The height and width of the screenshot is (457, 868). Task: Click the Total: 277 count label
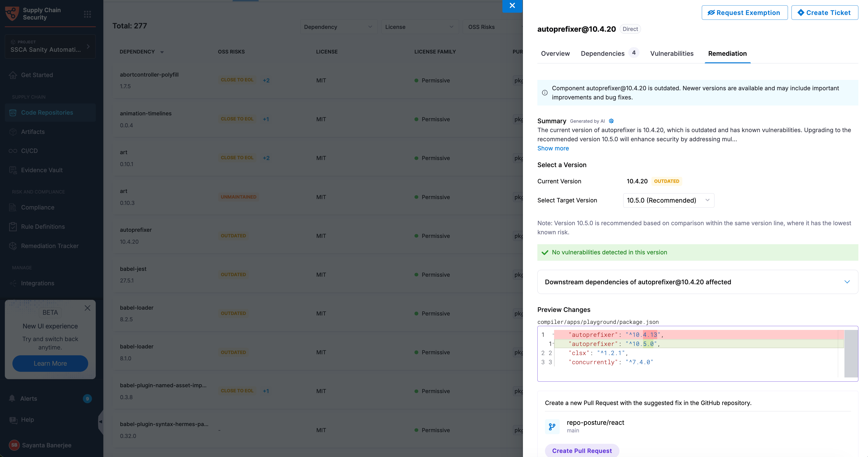pyautogui.click(x=129, y=26)
